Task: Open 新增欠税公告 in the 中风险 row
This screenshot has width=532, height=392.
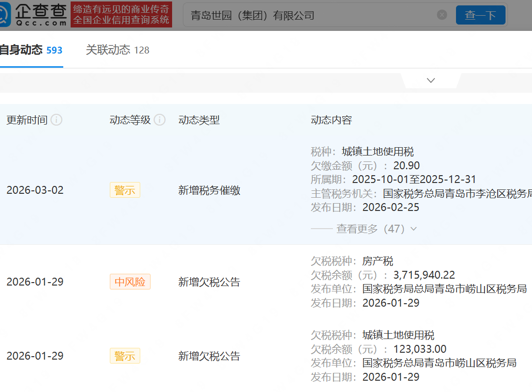Action: click(x=209, y=282)
